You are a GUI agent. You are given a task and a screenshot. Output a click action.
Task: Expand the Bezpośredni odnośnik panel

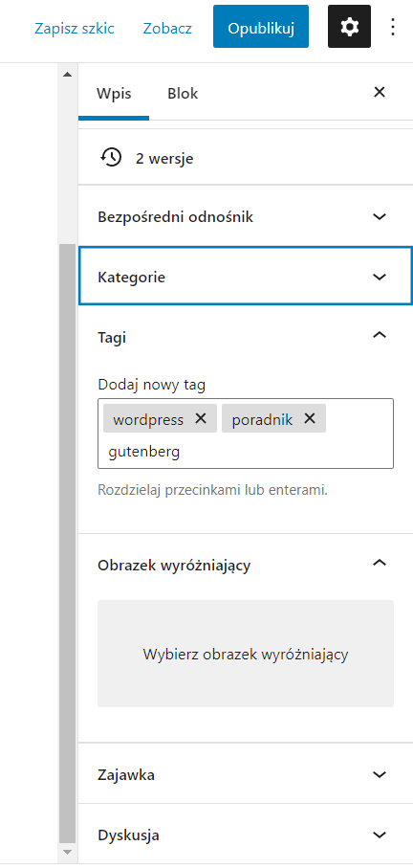(246, 216)
